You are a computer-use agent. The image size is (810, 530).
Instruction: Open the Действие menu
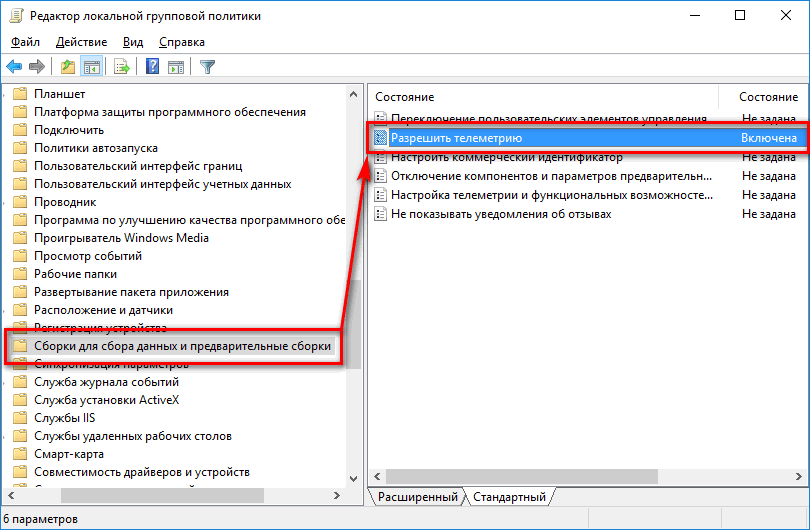click(81, 42)
